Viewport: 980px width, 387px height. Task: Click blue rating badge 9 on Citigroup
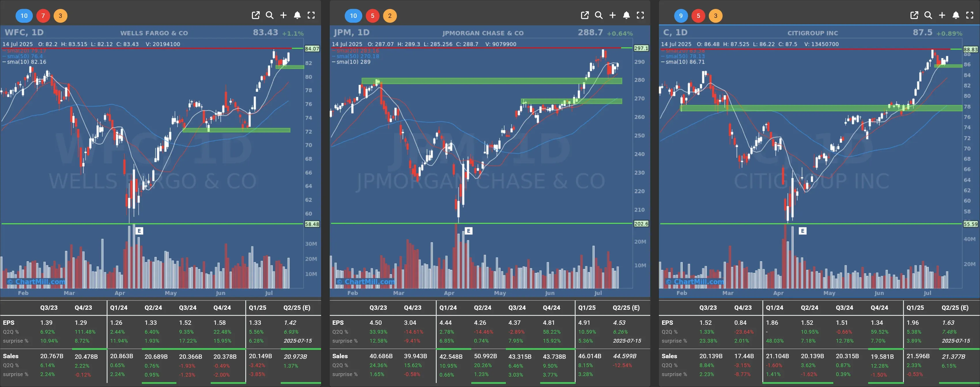pyautogui.click(x=681, y=16)
